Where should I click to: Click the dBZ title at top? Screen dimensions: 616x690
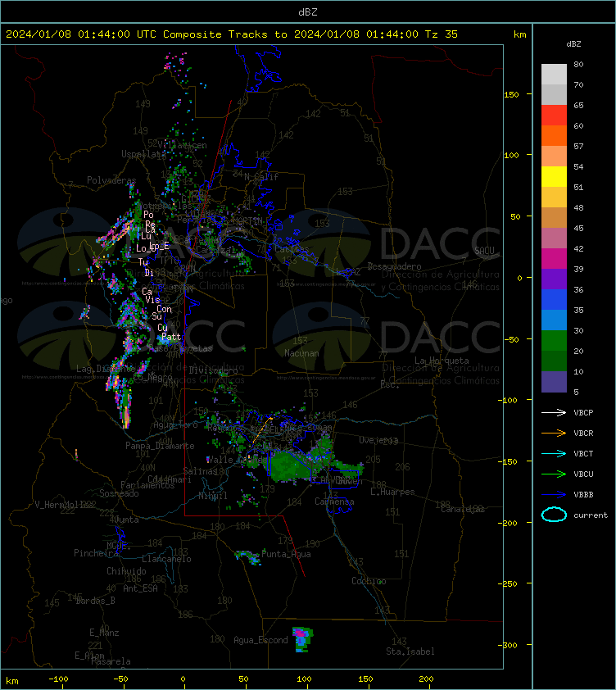(x=307, y=11)
